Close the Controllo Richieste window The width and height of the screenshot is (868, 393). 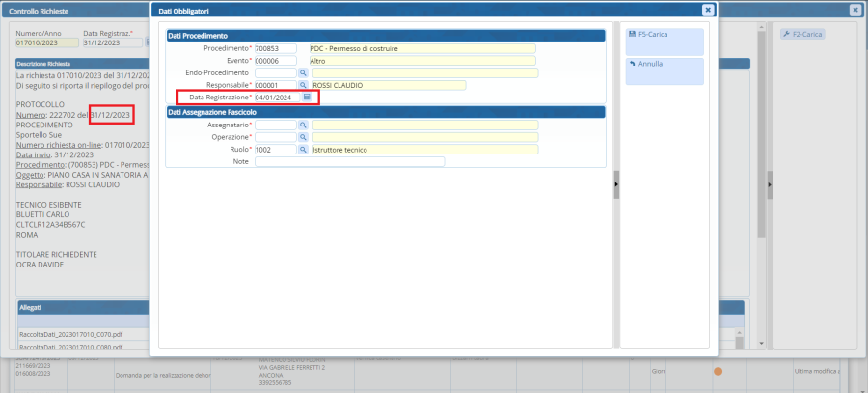click(854, 10)
